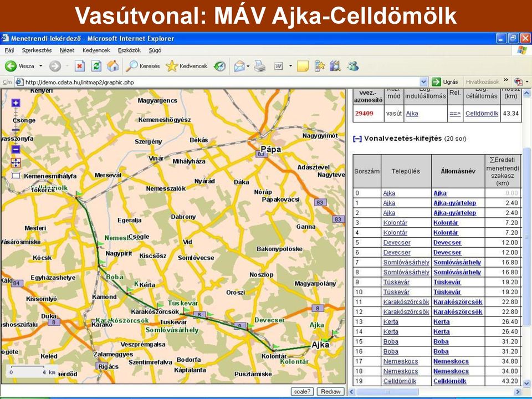
Task: Click the Edit with Word toolbar icon
Action: click(x=278, y=66)
